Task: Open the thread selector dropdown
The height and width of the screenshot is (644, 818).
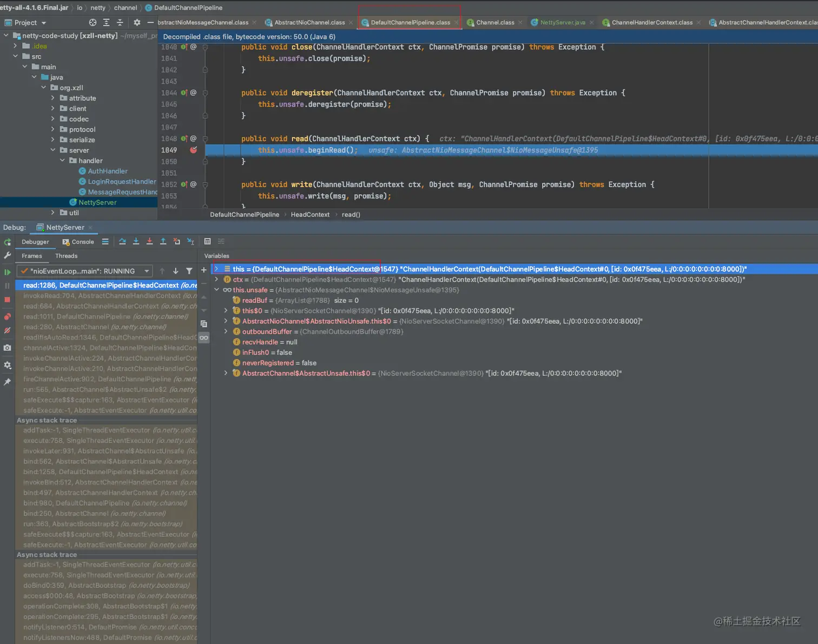Action: tap(85, 271)
